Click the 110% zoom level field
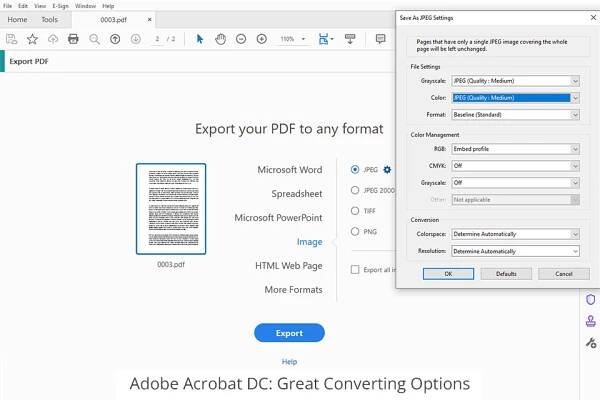600x400 pixels. coord(287,39)
